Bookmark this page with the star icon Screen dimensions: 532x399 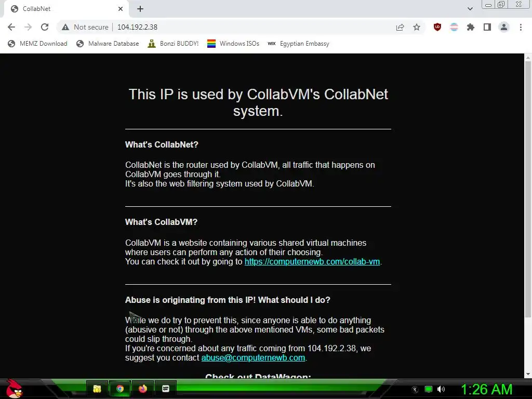pyautogui.click(x=417, y=28)
